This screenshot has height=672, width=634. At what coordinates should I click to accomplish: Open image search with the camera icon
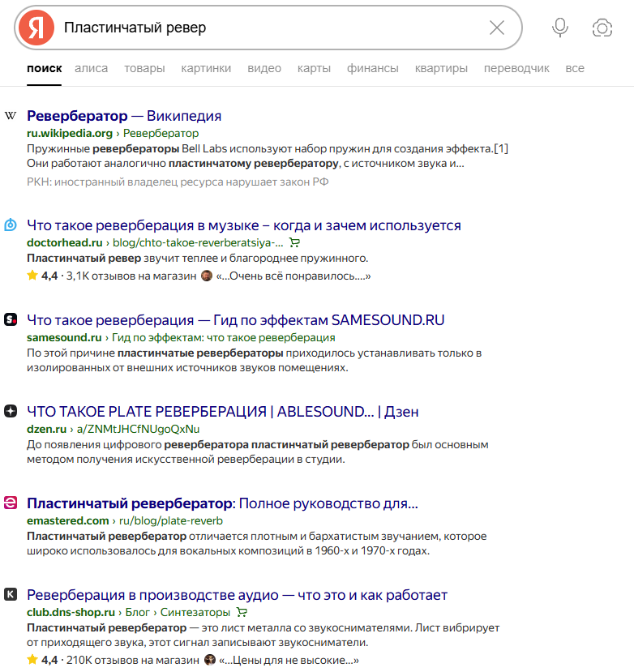coord(602,28)
